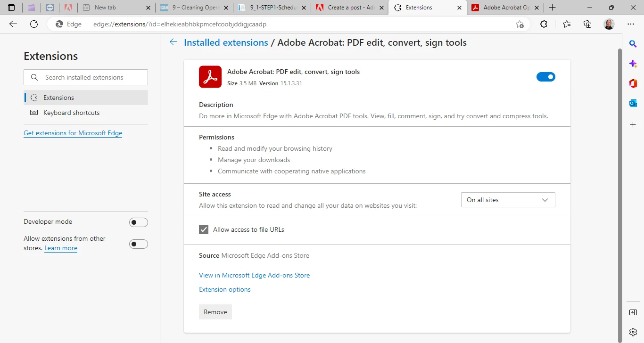Open the TeamViewer pinned tab
This screenshot has height=343, width=644.
(x=50, y=8)
